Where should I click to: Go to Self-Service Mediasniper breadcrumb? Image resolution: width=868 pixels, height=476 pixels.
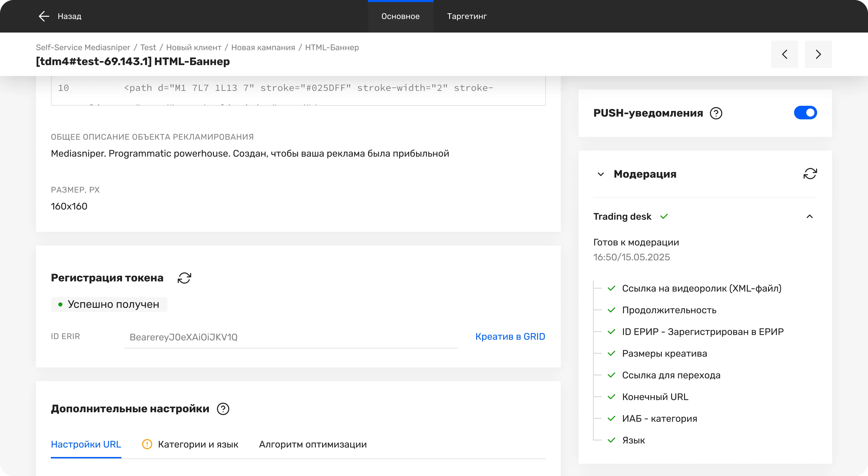pyautogui.click(x=83, y=47)
